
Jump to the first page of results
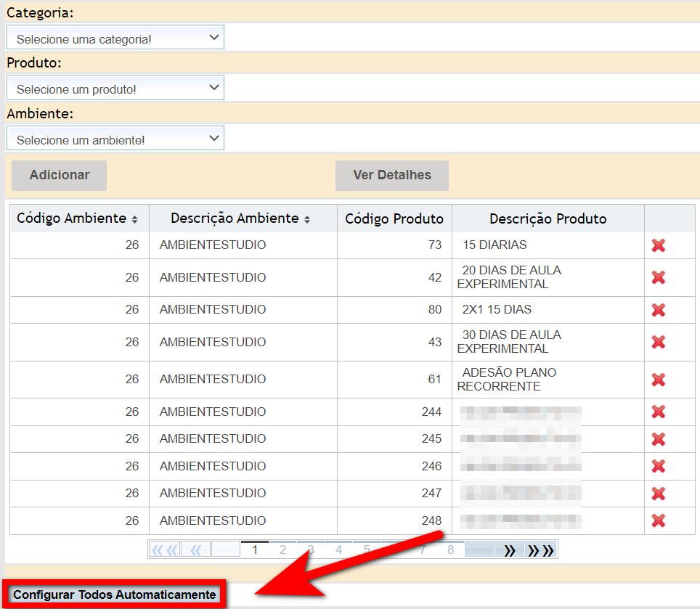point(164,550)
